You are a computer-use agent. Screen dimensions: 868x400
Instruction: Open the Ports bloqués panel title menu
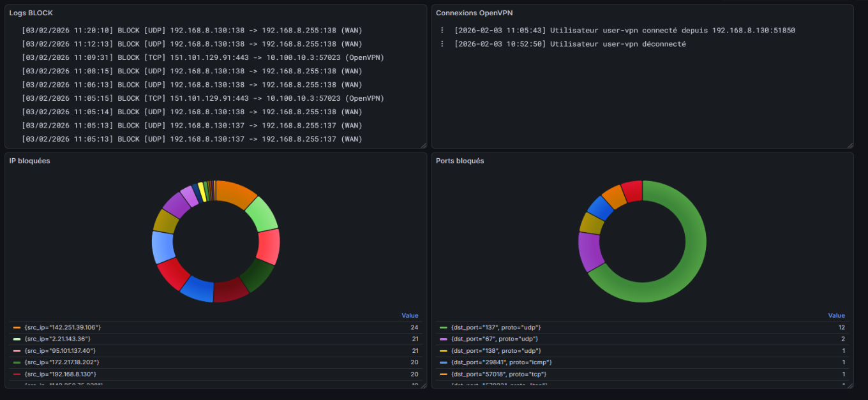(460, 161)
